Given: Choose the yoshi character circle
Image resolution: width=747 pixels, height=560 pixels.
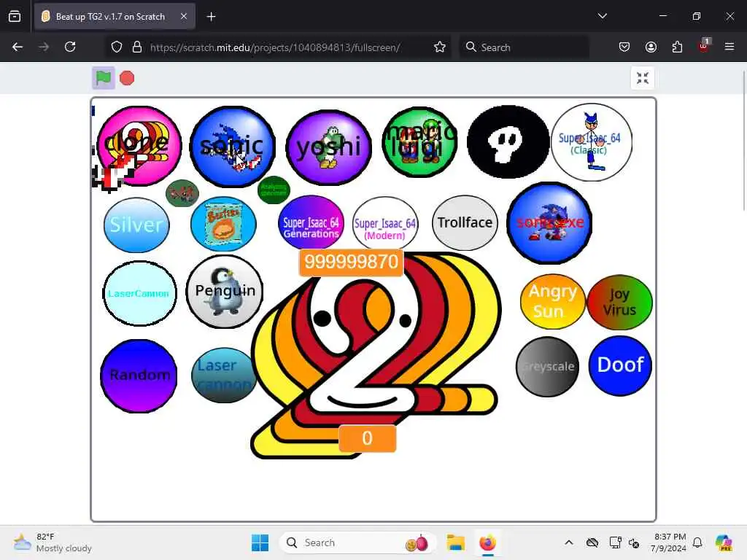Looking at the screenshot, I should (x=329, y=147).
